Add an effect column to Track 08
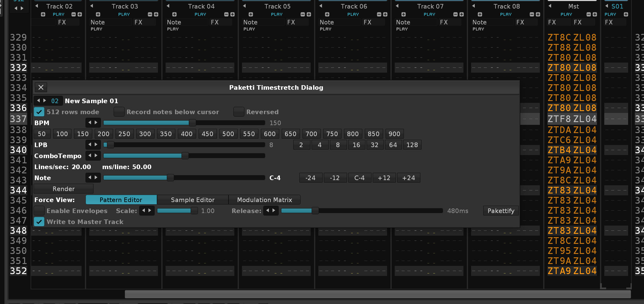 (538, 14)
